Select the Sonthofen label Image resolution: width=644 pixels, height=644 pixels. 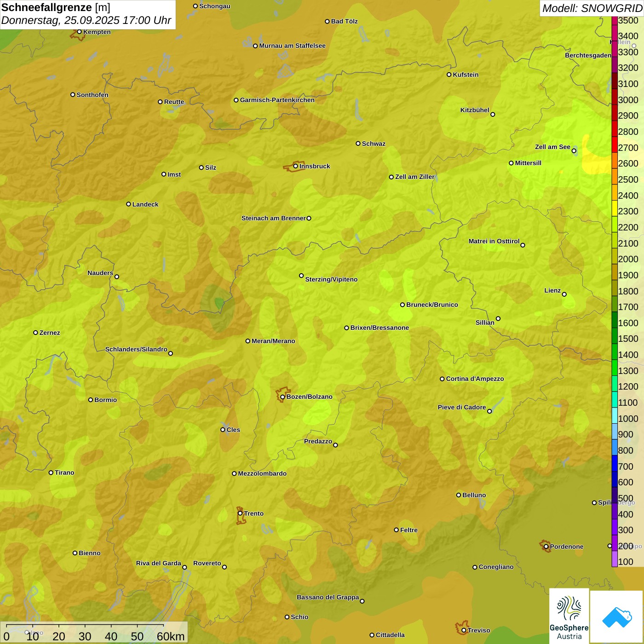pyautogui.click(x=92, y=95)
